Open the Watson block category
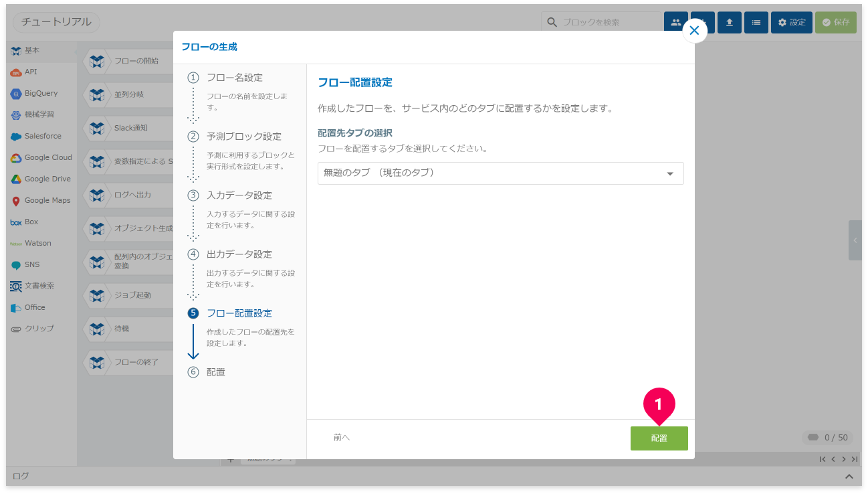This screenshot has height=494, width=868. click(x=41, y=243)
